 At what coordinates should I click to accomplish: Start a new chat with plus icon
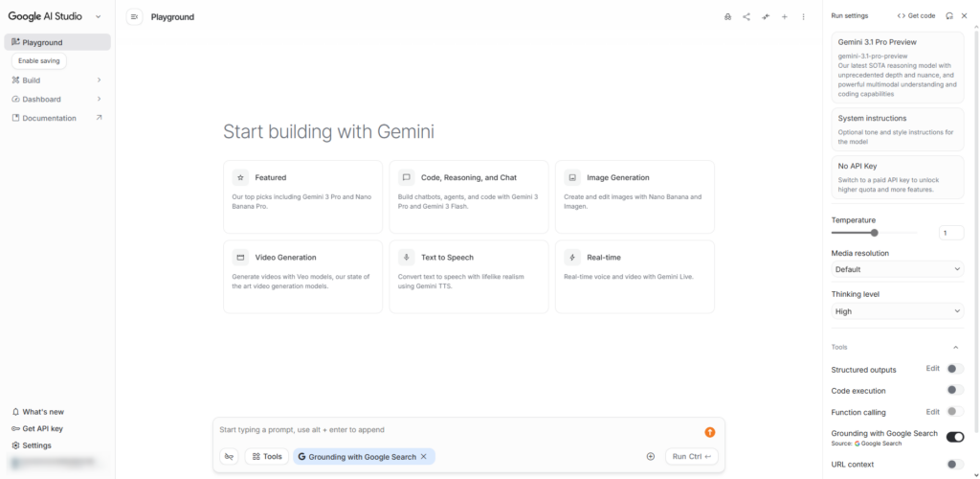pos(785,17)
